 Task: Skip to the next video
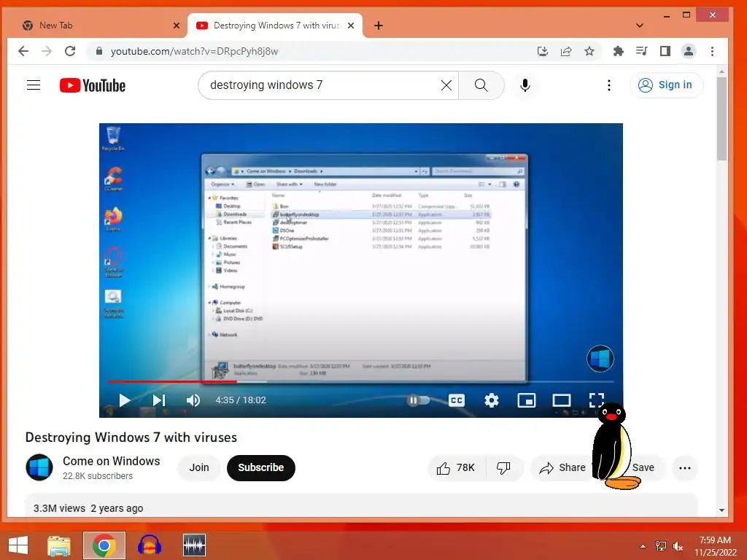pyautogui.click(x=158, y=400)
